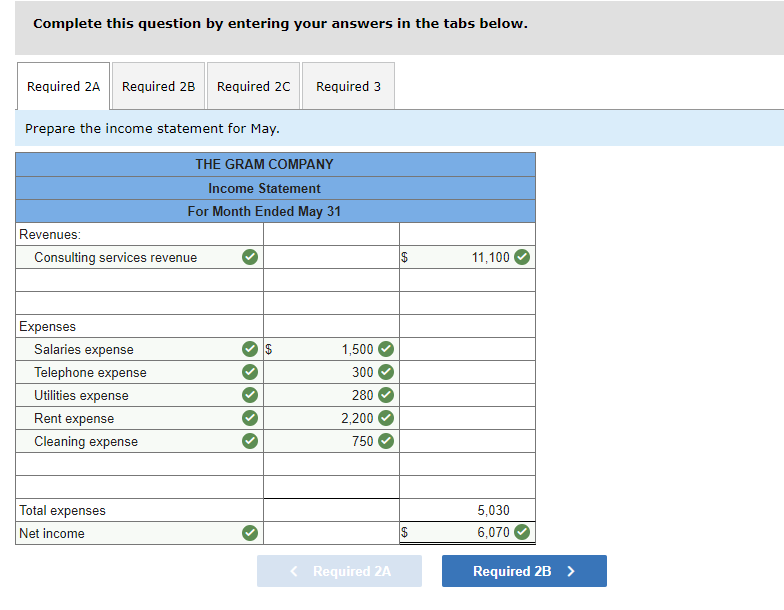Click green checkmark next to 1,500 amount

(x=386, y=349)
